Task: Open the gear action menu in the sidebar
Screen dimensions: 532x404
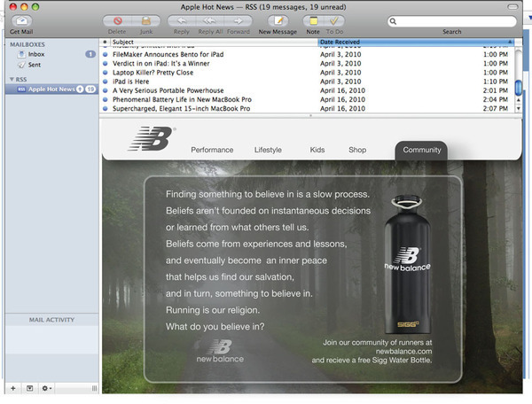Action: (x=46, y=388)
